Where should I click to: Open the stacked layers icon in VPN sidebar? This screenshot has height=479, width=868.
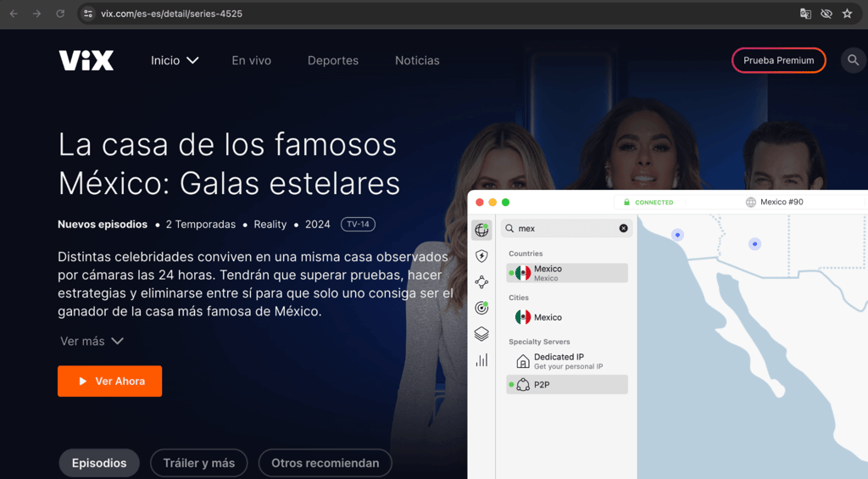481,334
